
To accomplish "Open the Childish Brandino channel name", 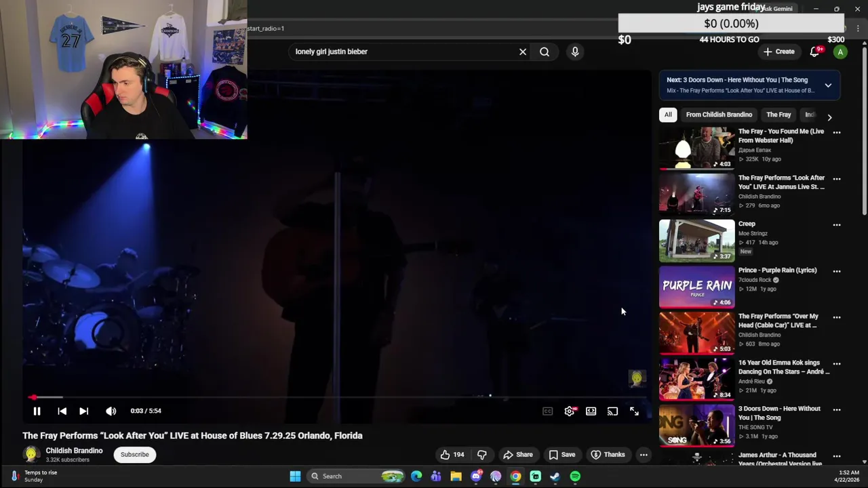I will pos(75,451).
